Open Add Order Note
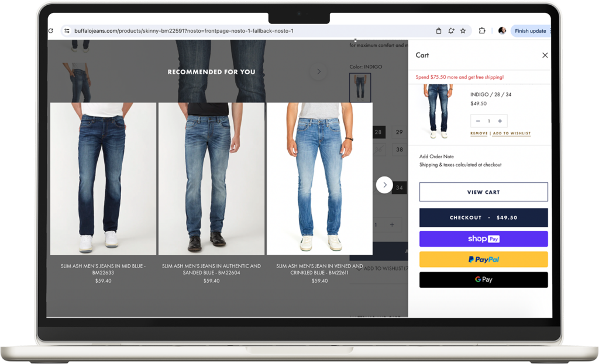 [x=436, y=157]
